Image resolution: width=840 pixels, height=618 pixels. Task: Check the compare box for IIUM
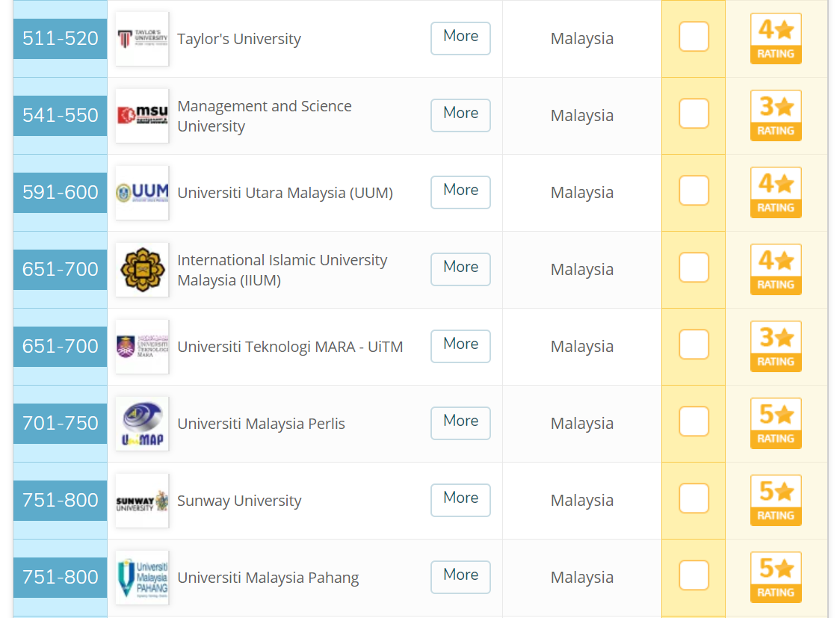[x=694, y=268]
